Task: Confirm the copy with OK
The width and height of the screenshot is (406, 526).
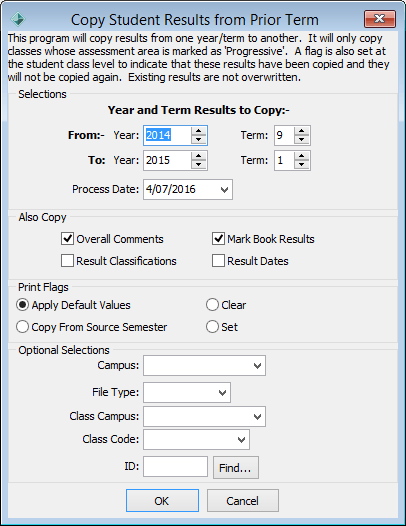Action: (162, 501)
